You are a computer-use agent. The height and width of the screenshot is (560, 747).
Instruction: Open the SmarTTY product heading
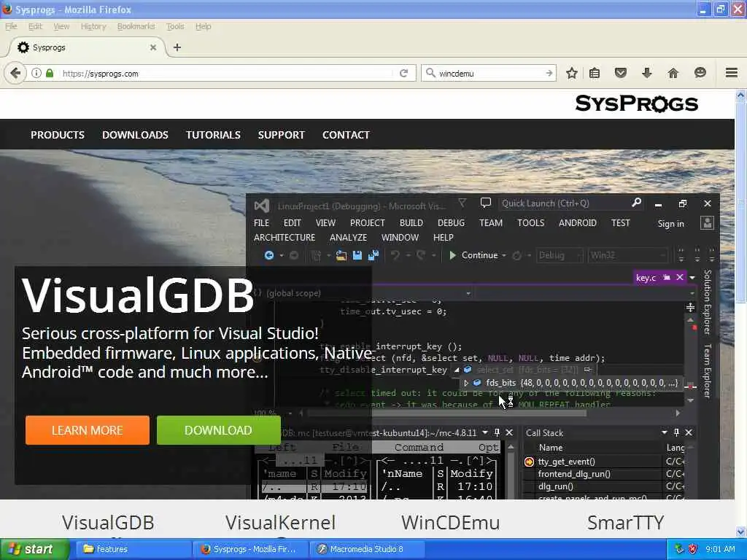[x=625, y=522]
